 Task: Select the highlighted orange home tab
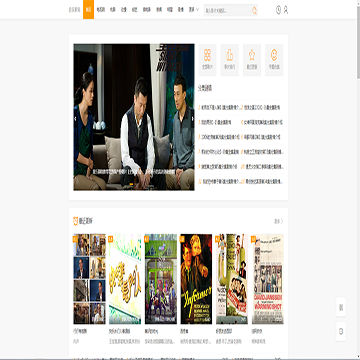pos(88,9)
